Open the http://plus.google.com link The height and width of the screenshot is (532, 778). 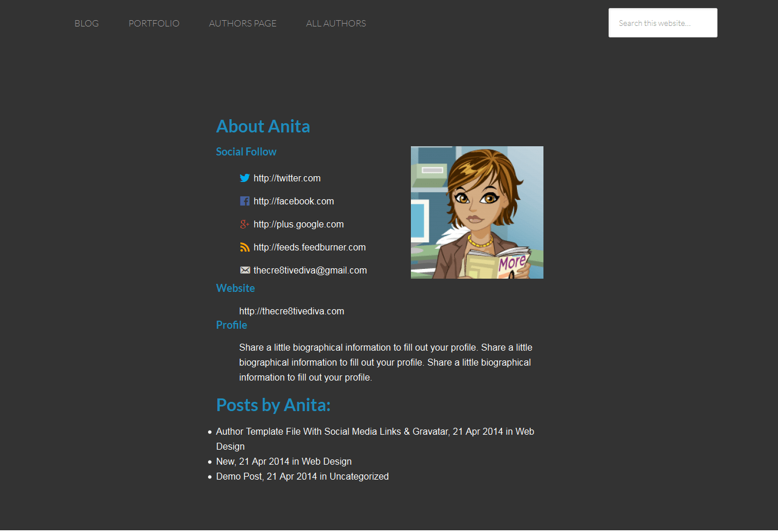(299, 224)
